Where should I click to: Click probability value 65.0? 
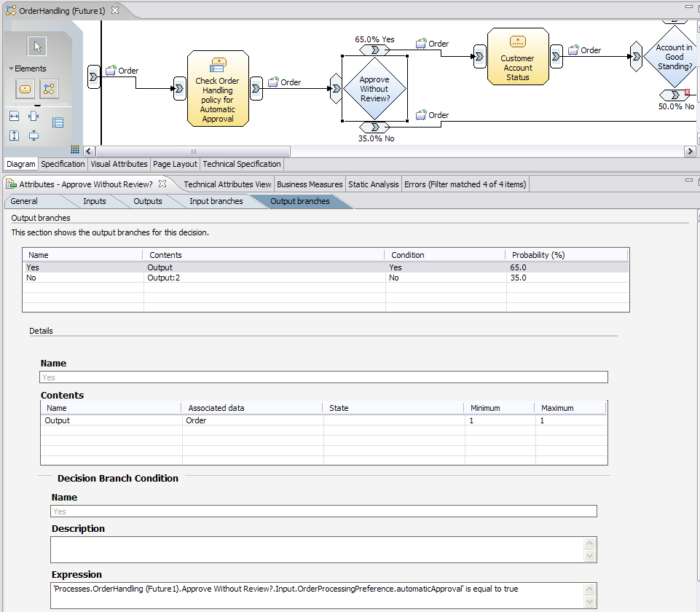point(519,267)
